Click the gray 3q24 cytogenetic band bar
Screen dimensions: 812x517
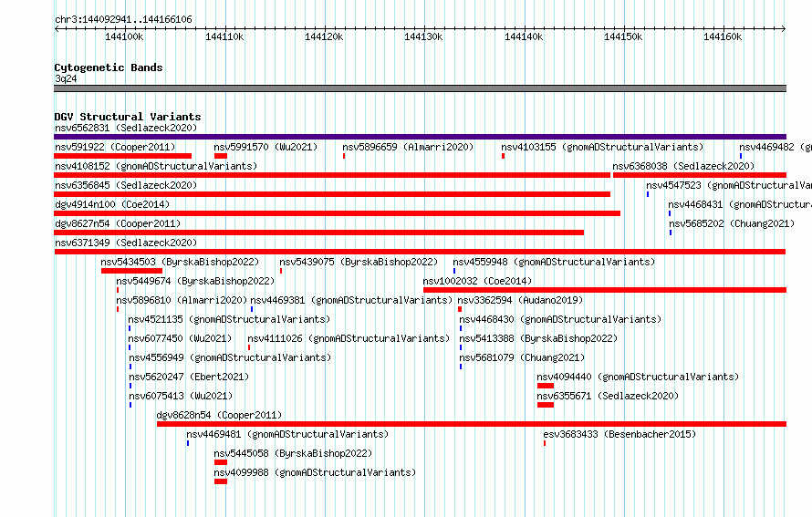(420, 88)
